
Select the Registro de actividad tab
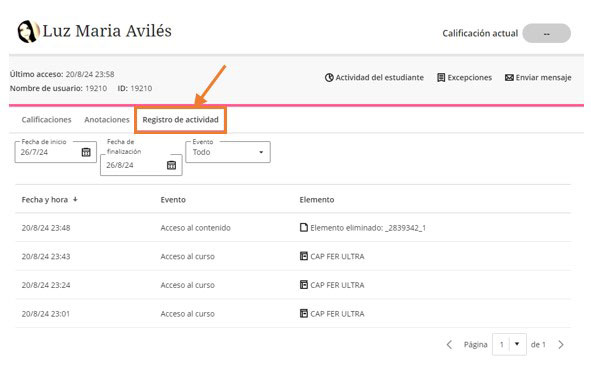pyautogui.click(x=181, y=120)
